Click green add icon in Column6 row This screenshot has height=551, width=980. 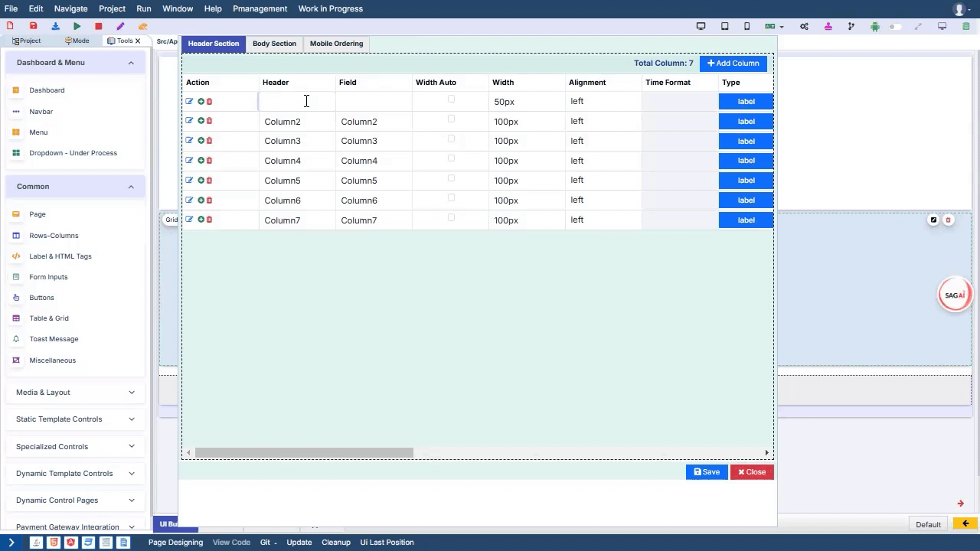click(x=201, y=200)
